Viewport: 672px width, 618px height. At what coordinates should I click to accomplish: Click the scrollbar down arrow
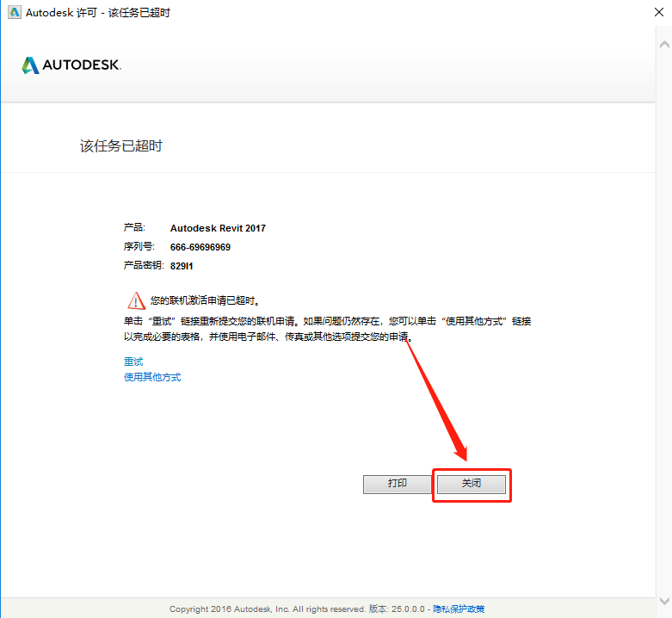coord(664,601)
